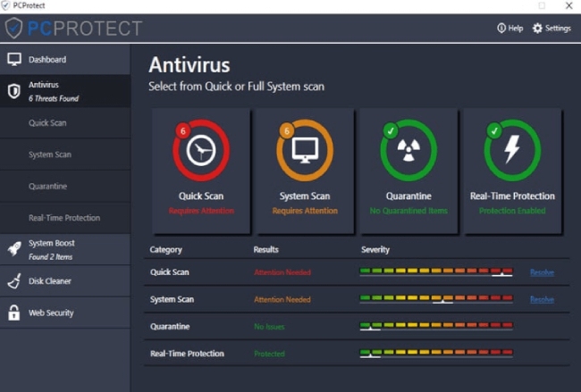Click Real-Time Protection label in results table
The height and width of the screenshot is (392, 581).
pos(187,354)
